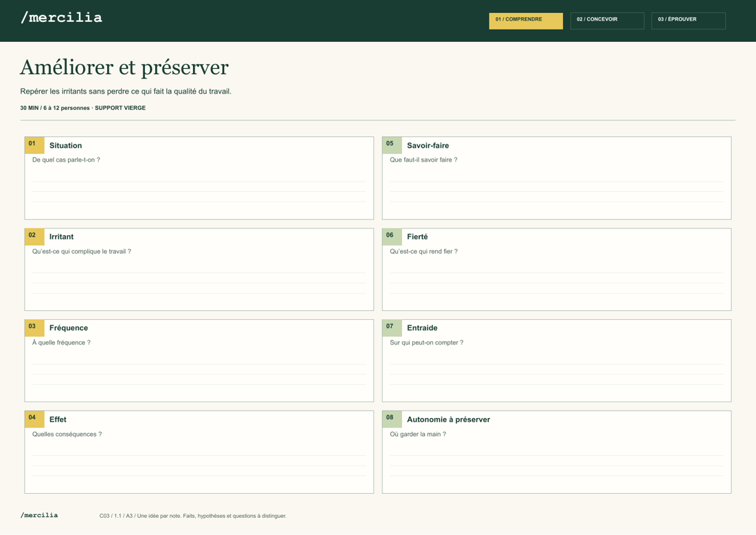
Task: Open the 01 / COMPRENDRE tab
Action: (526, 21)
